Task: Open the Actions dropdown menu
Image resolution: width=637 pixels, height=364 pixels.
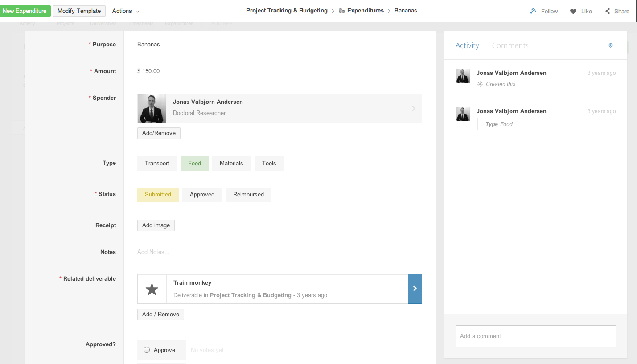Action: [x=125, y=11]
